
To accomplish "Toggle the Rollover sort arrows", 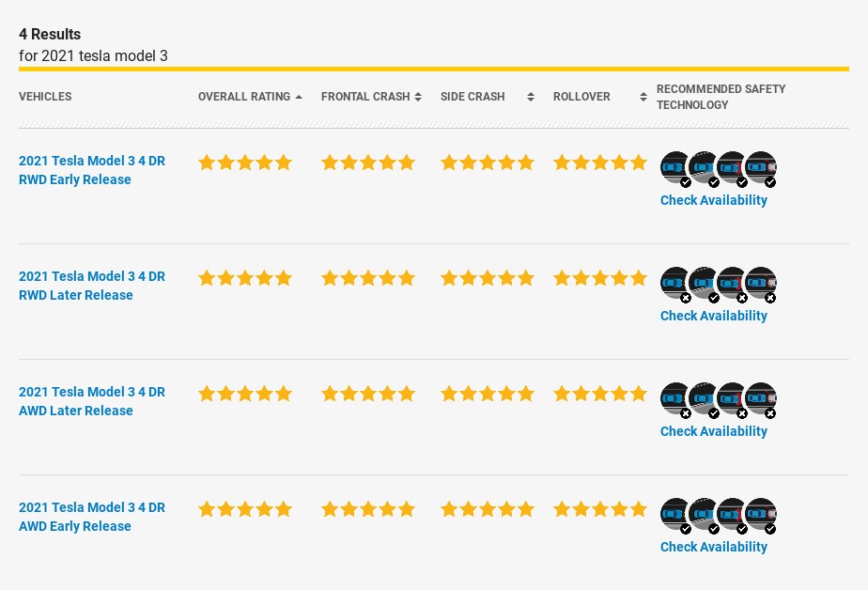I will pyautogui.click(x=643, y=97).
